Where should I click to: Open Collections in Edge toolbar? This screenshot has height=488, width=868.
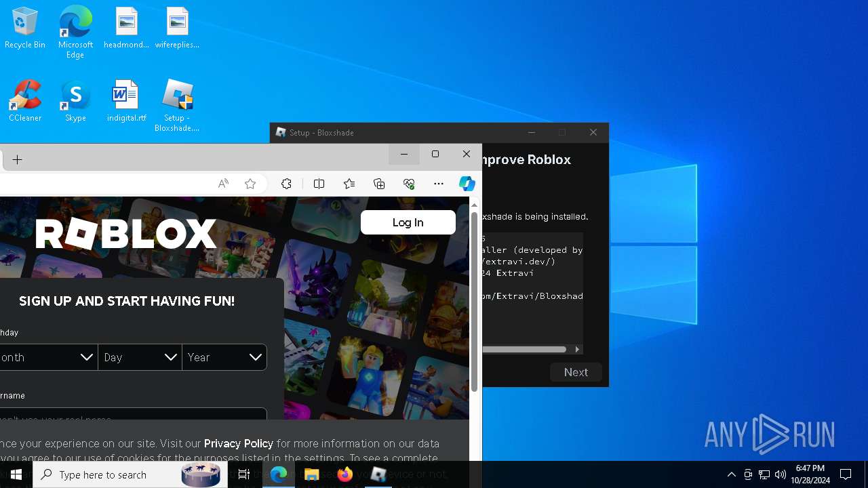[379, 184]
